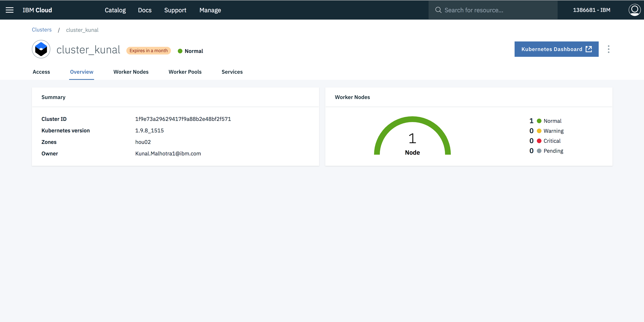
Task: Go back via Clusters breadcrumb link
Action: [42, 30]
